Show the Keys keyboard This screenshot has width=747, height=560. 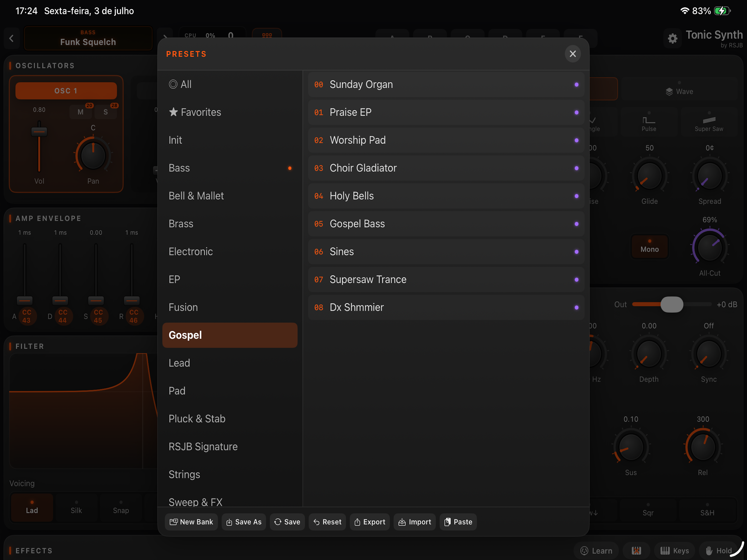tap(674, 550)
